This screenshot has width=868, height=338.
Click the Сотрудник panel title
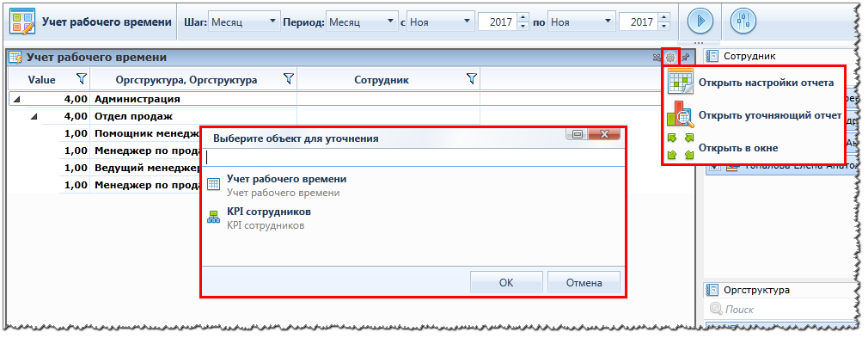(x=749, y=56)
